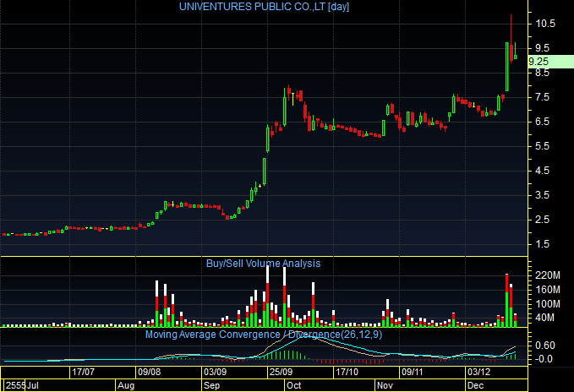Click the chart title UNIVENTURES PUBLIC CO.,LT [day]
Screen dimensions: 574x392
(264, 7)
